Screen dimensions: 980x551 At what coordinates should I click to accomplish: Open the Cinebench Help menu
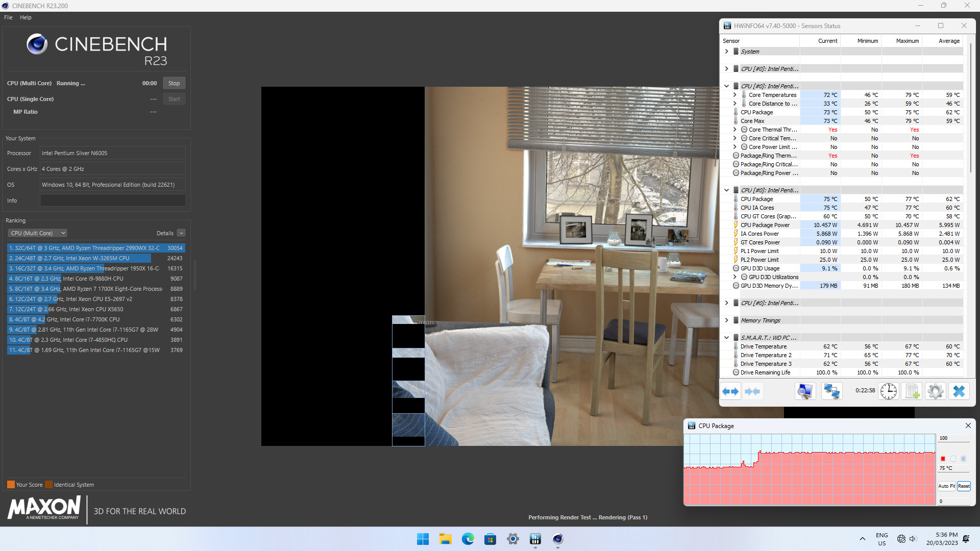click(26, 17)
